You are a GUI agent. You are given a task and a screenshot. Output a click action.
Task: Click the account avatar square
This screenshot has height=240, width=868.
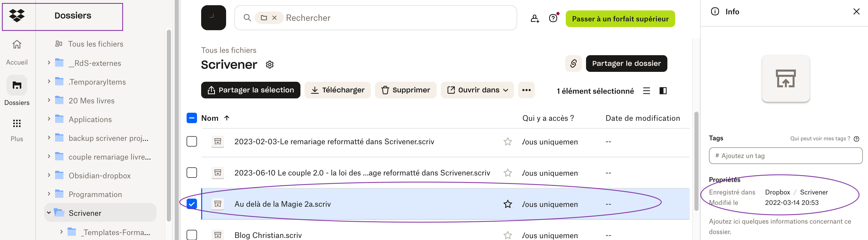213,17
